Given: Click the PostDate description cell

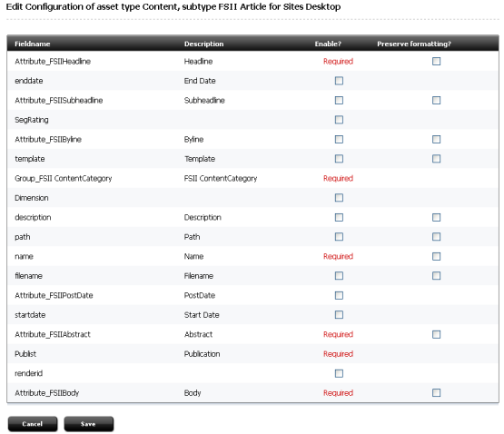Looking at the screenshot, I should (199, 295).
